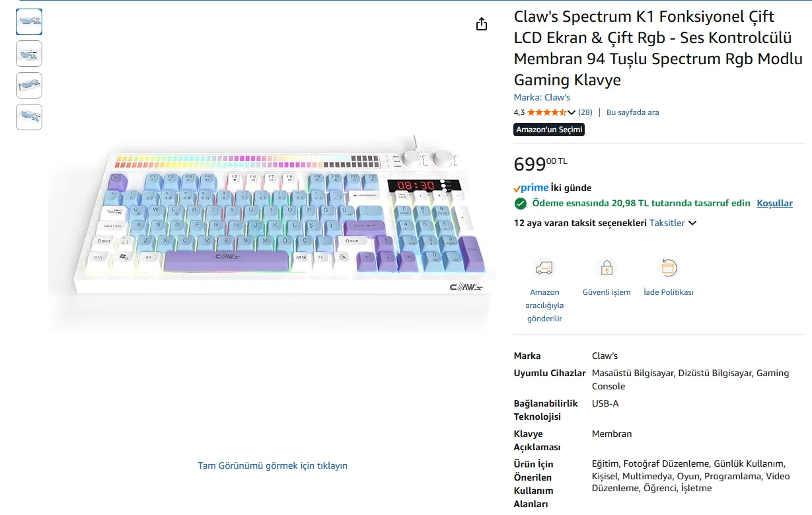Viewport: 812px width, 515px height.
Task: Click the green savings checkmark icon
Action: click(521, 204)
